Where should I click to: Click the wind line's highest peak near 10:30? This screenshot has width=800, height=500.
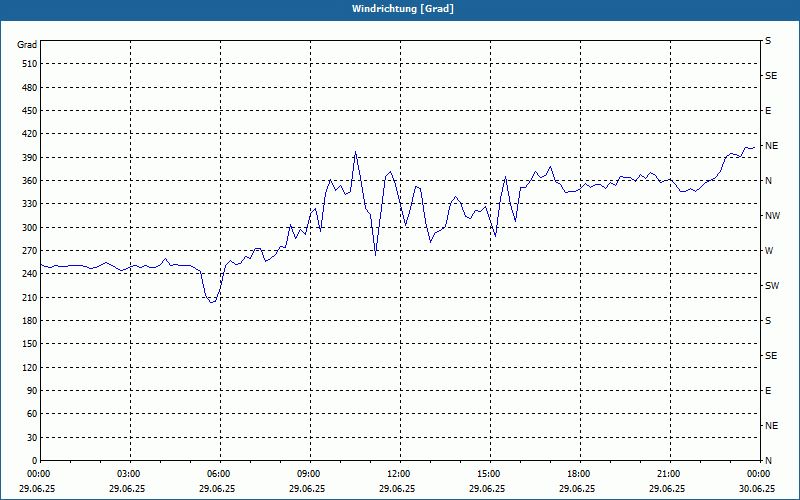coord(356,152)
